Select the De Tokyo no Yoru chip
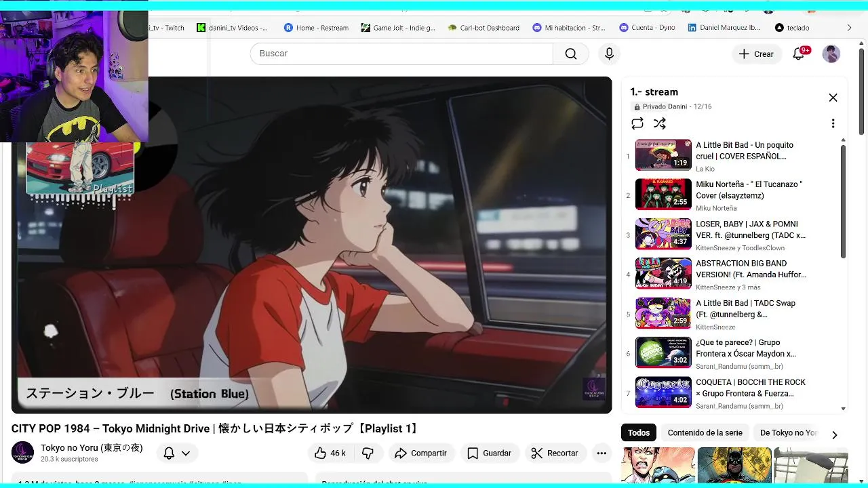The height and width of the screenshot is (488, 868). 789,433
